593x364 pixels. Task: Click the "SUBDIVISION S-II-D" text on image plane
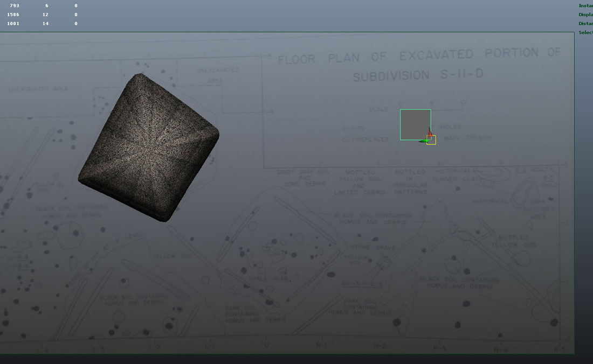pyautogui.click(x=418, y=75)
